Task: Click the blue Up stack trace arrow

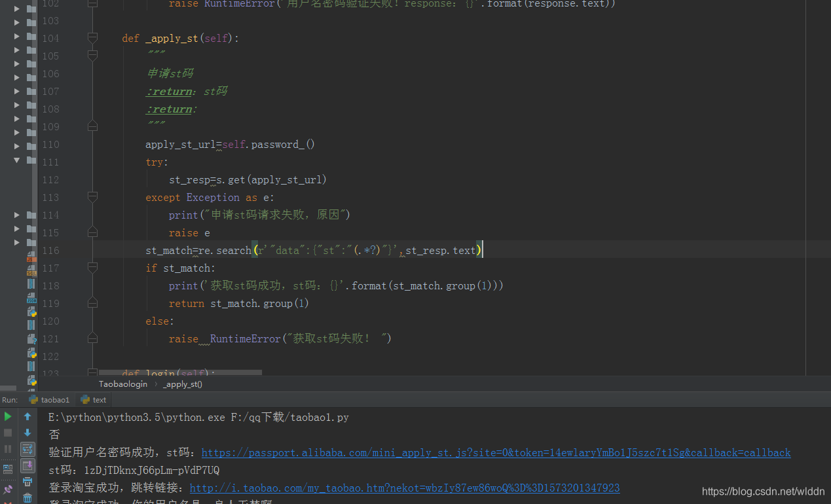Action: coord(28,416)
